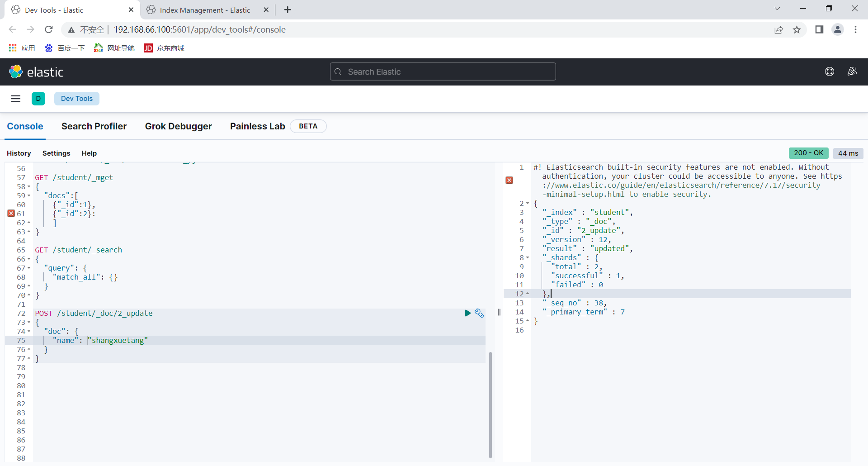Click the editor vertical scrollbar
Viewport: 868px width, 466px height.
point(490,405)
